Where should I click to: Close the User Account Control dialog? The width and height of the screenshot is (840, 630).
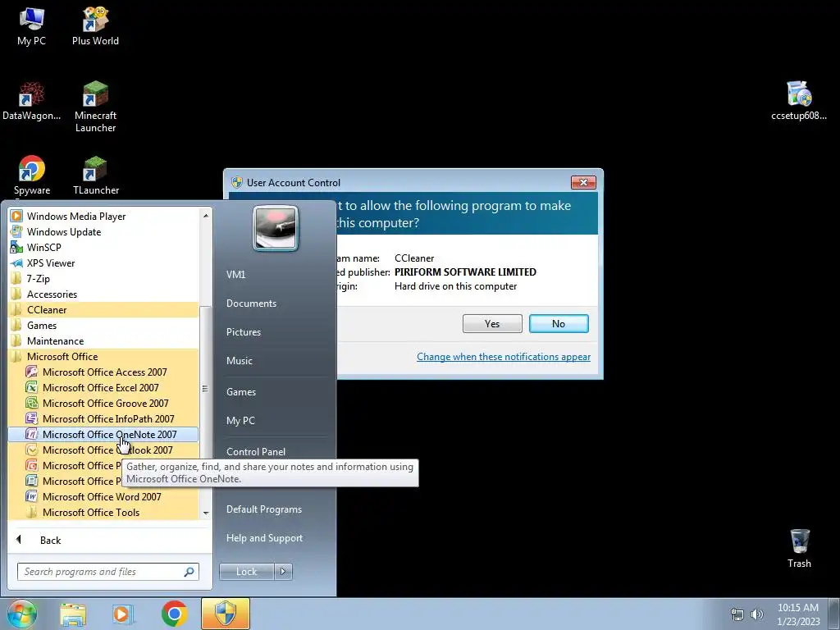click(x=583, y=182)
